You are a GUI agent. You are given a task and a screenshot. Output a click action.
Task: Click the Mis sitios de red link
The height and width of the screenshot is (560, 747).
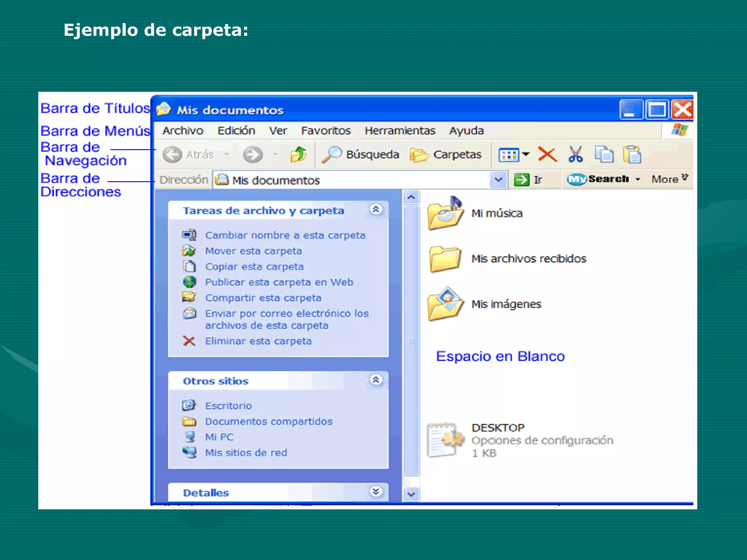tap(246, 453)
